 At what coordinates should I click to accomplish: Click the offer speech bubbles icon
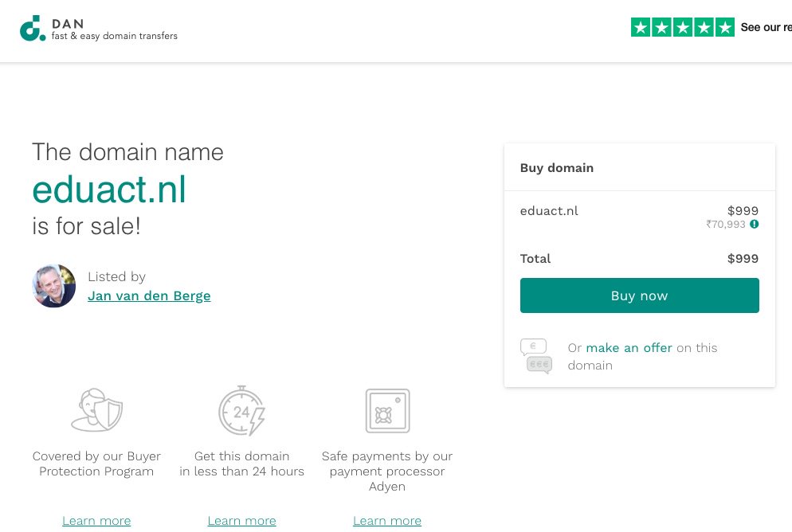tap(536, 356)
